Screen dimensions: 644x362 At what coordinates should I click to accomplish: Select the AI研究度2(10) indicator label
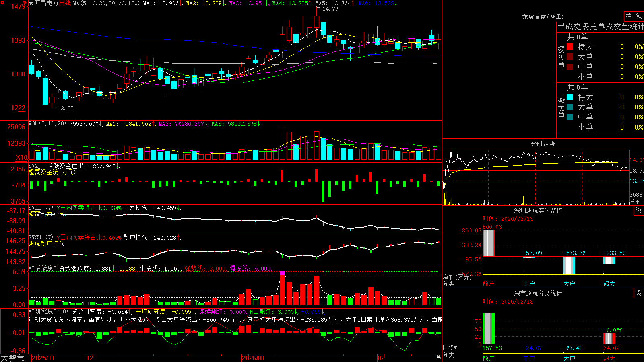pyautogui.click(x=48, y=311)
